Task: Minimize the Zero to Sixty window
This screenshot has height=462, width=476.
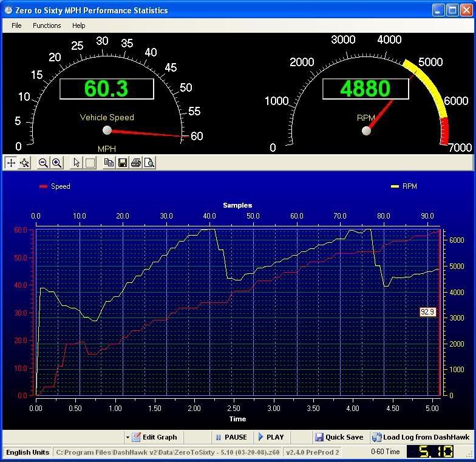Action: click(x=438, y=10)
